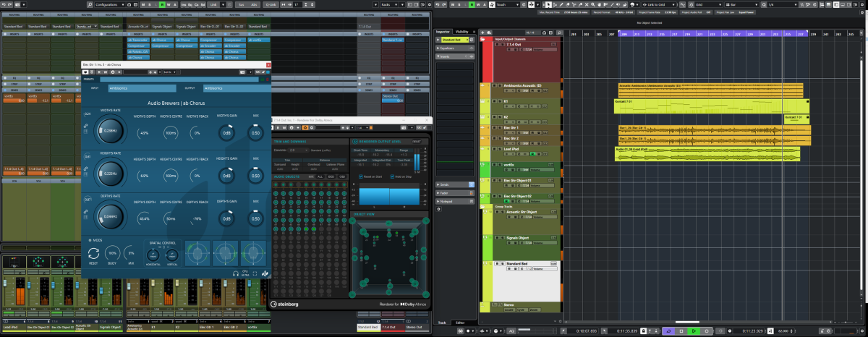Click the AQ button in transport bar

511,331
